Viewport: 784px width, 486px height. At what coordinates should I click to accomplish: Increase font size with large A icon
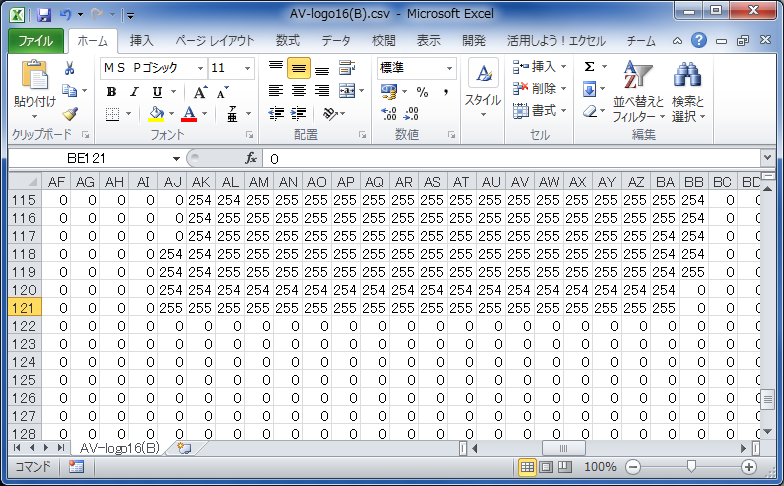click(x=200, y=92)
